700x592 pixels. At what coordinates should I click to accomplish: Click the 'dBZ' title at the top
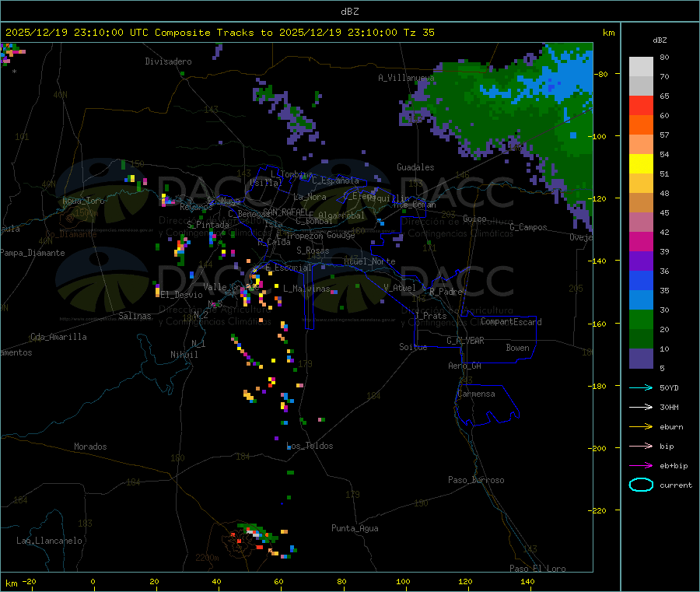[x=349, y=11]
